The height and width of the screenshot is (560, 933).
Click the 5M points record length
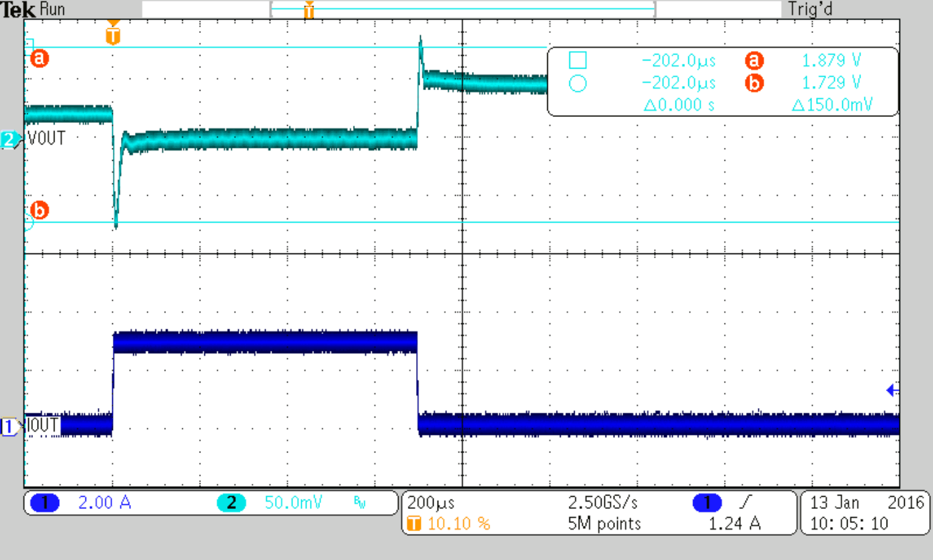click(605, 524)
